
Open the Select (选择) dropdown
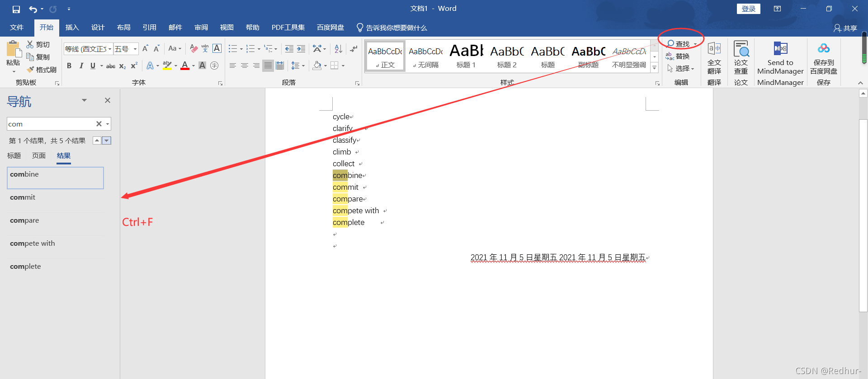[680, 69]
